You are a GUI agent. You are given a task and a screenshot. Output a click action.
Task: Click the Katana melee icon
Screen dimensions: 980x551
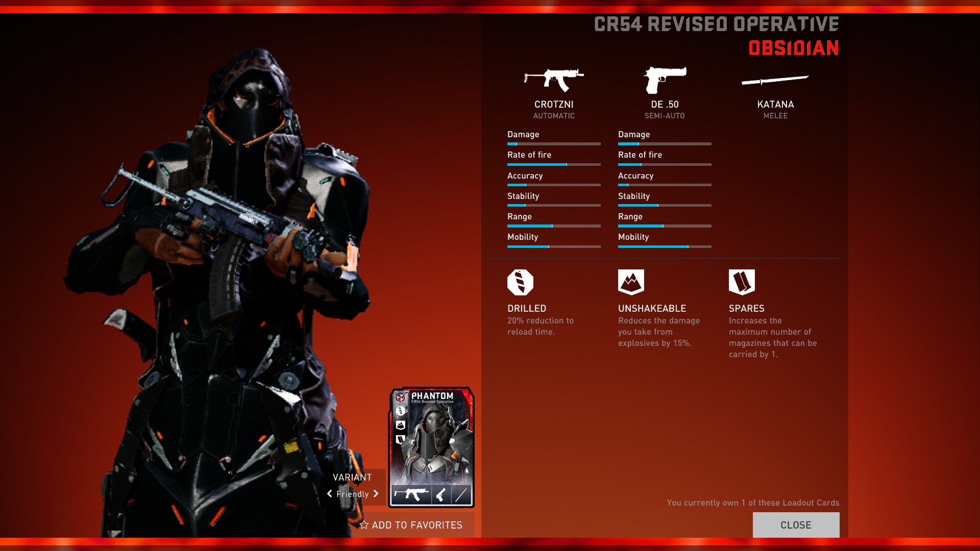click(x=775, y=80)
